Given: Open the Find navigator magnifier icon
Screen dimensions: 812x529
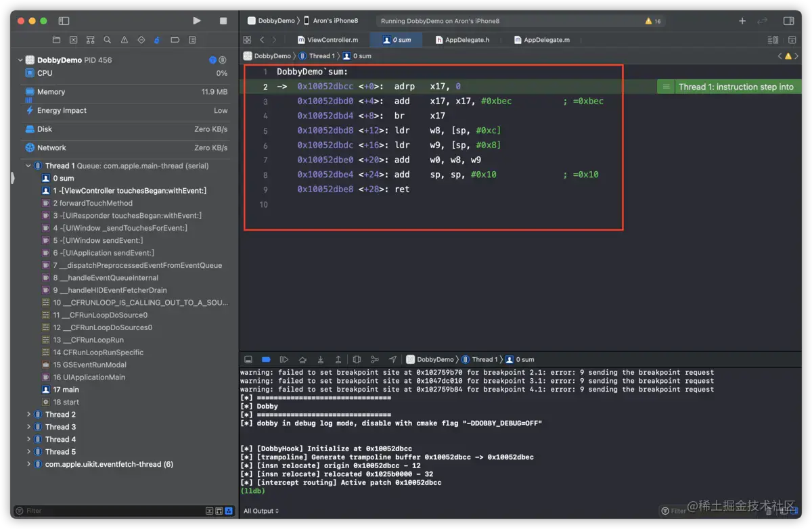Looking at the screenshot, I should tap(108, 40).
